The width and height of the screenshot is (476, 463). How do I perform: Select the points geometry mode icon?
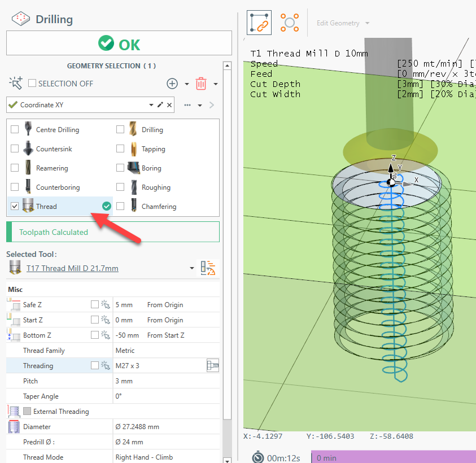point(290,23)
